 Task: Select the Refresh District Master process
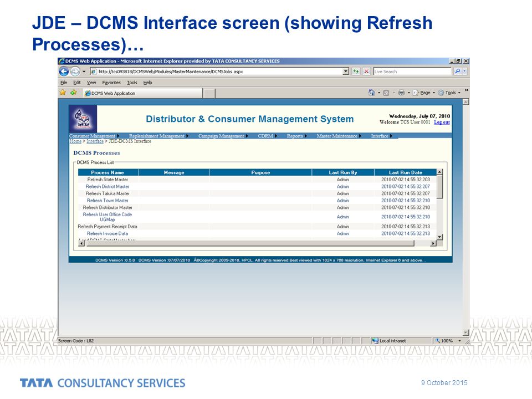[x=108, y=187]
